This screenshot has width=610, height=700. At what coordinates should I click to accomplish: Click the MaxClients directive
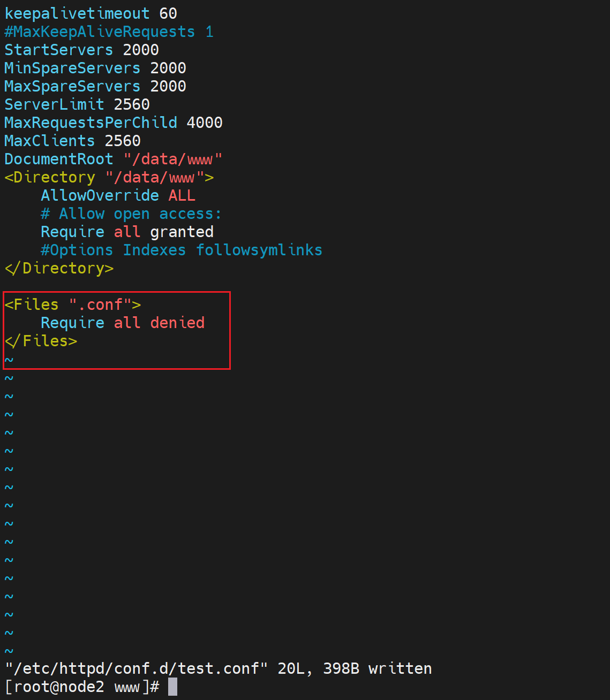click(50, 141)
